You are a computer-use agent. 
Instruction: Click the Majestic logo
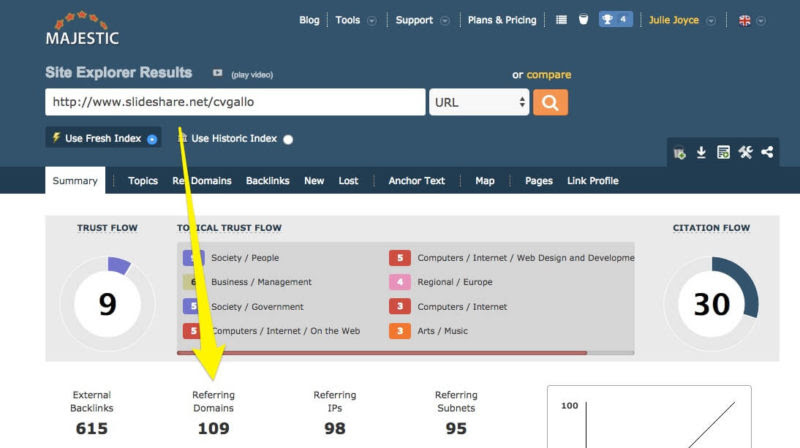tap(82, 28)
